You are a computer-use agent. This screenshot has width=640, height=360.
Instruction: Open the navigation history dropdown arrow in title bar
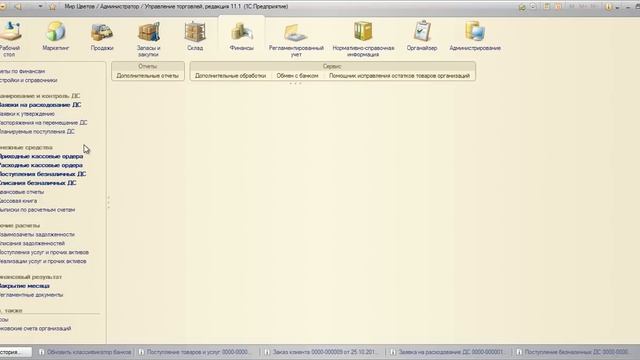click(40, 7)
